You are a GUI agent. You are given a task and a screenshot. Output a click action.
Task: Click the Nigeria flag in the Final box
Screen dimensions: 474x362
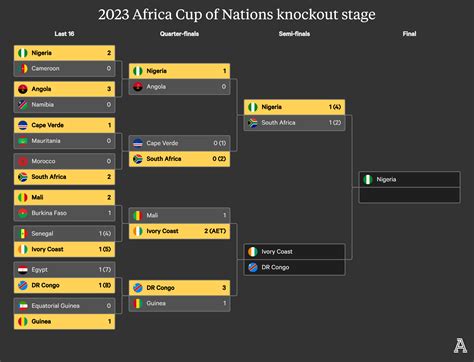tap(368, 180)
